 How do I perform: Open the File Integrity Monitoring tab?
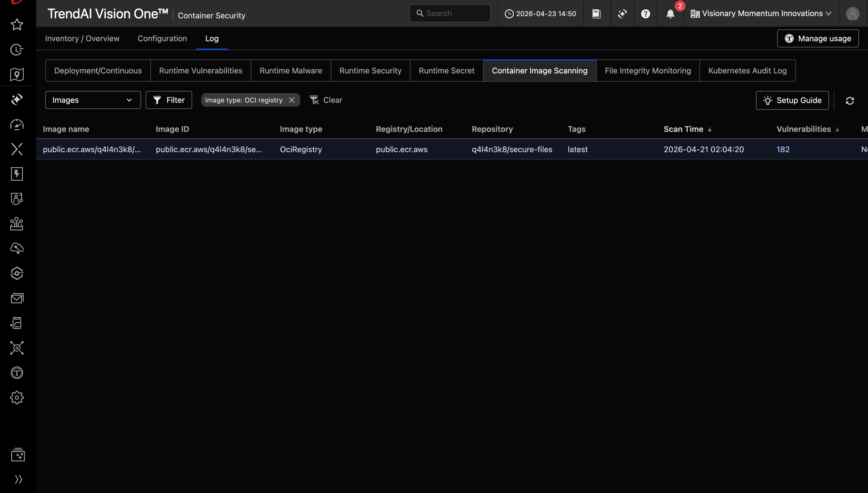coord(648,70)
